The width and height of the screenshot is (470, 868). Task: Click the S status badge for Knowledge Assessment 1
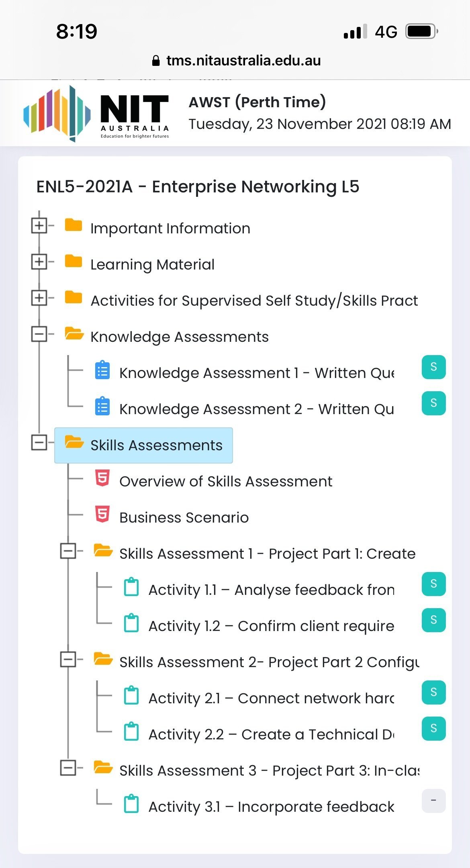433,367
